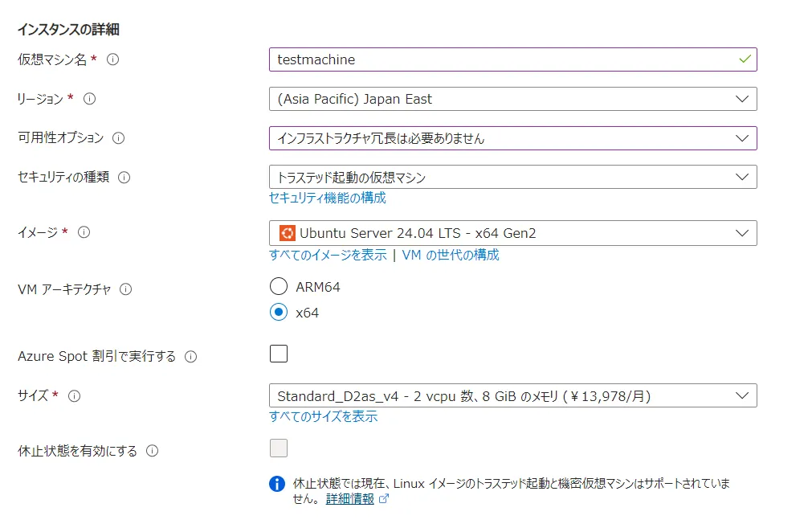812x524 pixels.
Task: Click info icon for 休止状態を有効にする
Action: point(152,451)
